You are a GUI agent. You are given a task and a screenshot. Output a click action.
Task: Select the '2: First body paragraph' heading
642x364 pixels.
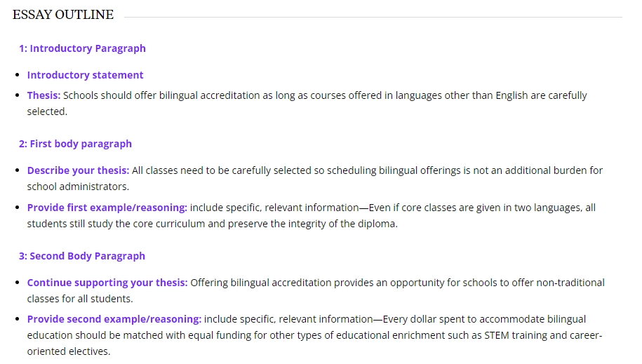tap(75, 144)
